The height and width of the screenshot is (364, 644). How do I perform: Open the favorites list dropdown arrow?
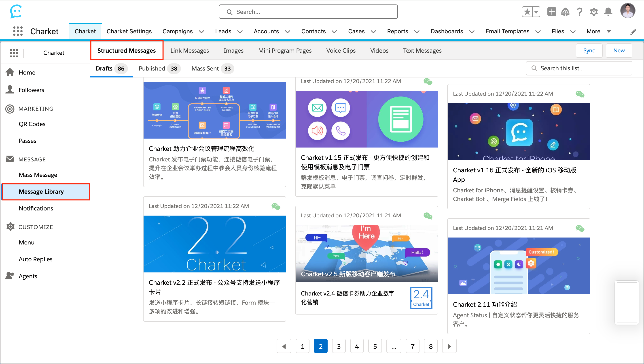(536, 12)
